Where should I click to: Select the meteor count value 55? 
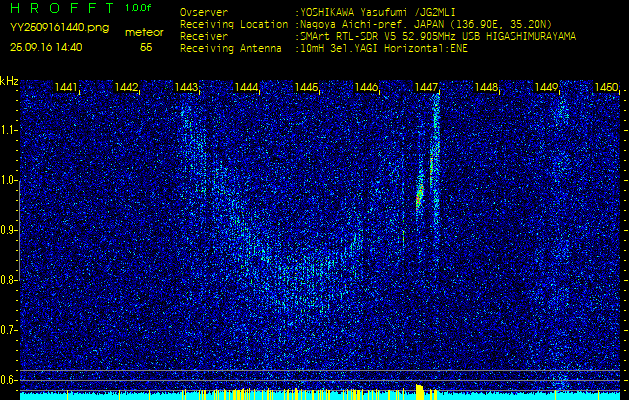click(x=146, y=48)
